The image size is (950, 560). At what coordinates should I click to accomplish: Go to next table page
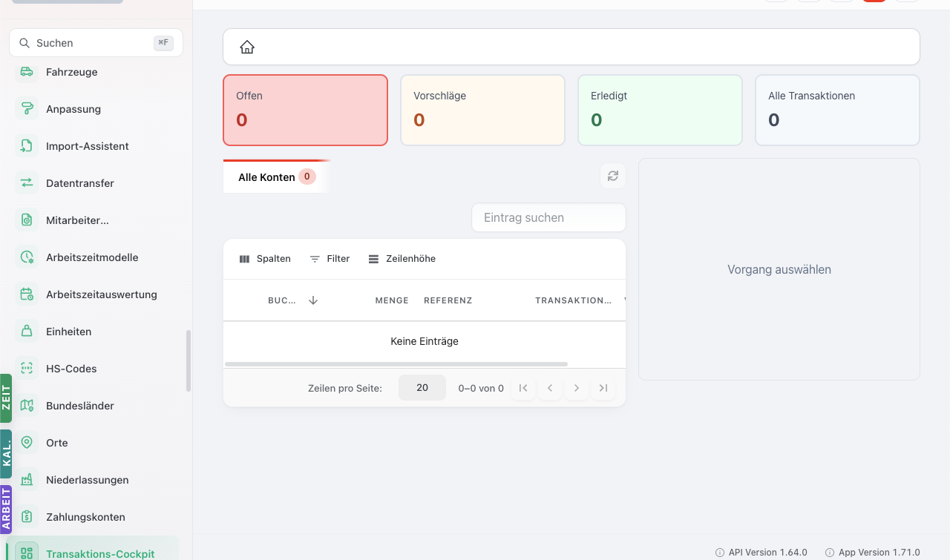coord(577,388)
